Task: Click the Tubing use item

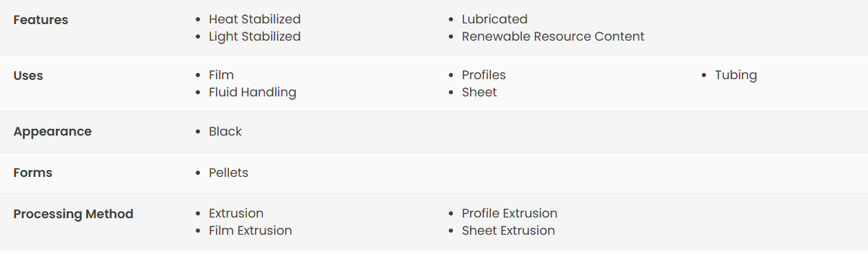Action: coord(736,75)
